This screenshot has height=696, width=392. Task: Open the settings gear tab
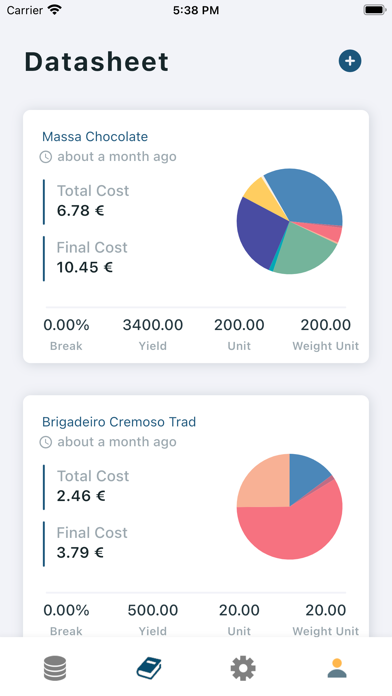pos(243,668)
